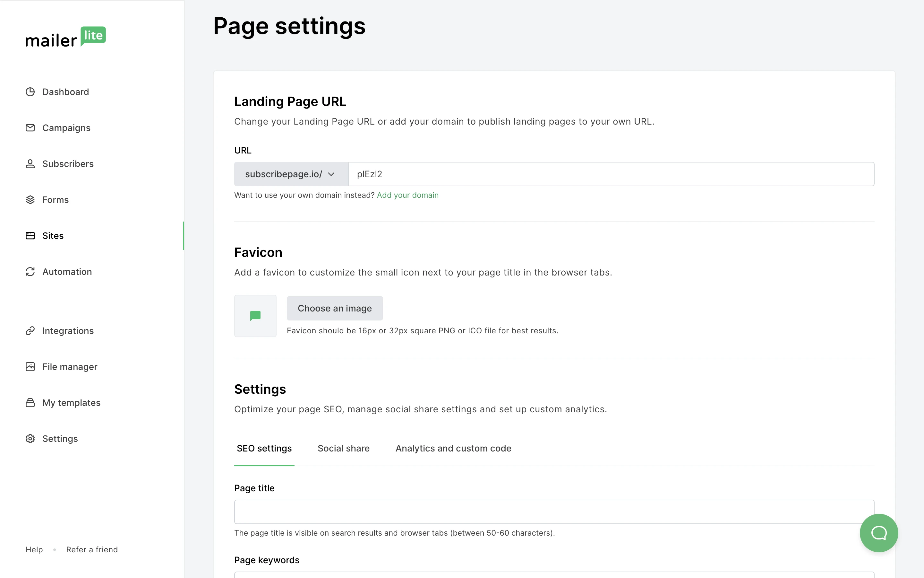Click the Automation refresh-arrows icon

(x=30, y=271)
